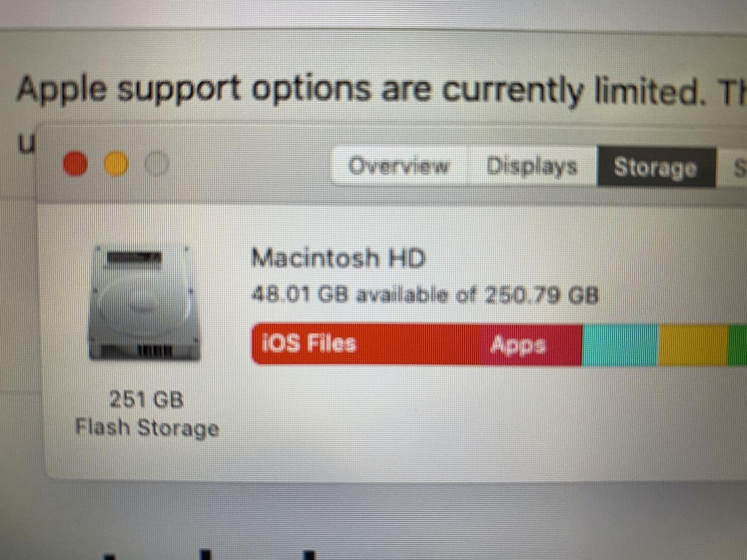Minimize the window with the yellow button
The image size is (747, 560).
[116, 164]
